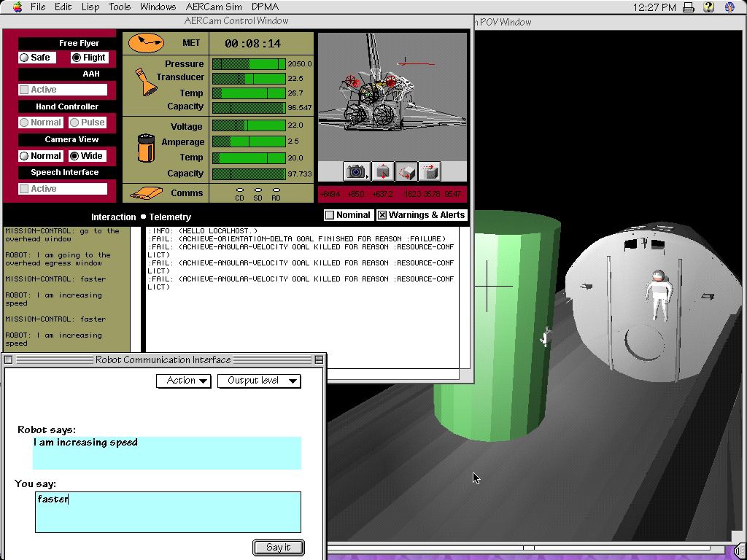Open the Action dropdown menu
Image resolution: width=747 pixels, height=560 pixels.
pyautogui.click(x=184, y=381)
